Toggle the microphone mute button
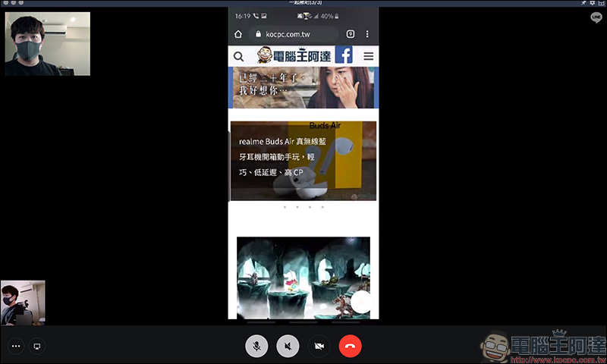 (x=256, y=346)
